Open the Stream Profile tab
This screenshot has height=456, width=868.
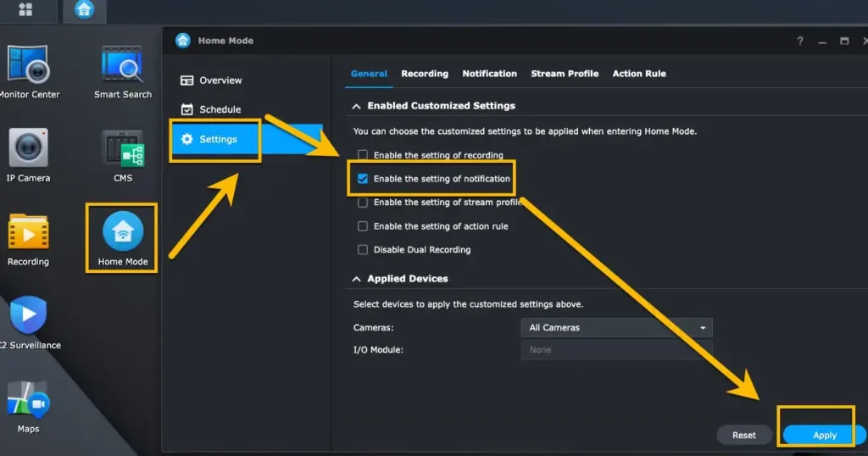pyautogui.click(x=565, y=74)
